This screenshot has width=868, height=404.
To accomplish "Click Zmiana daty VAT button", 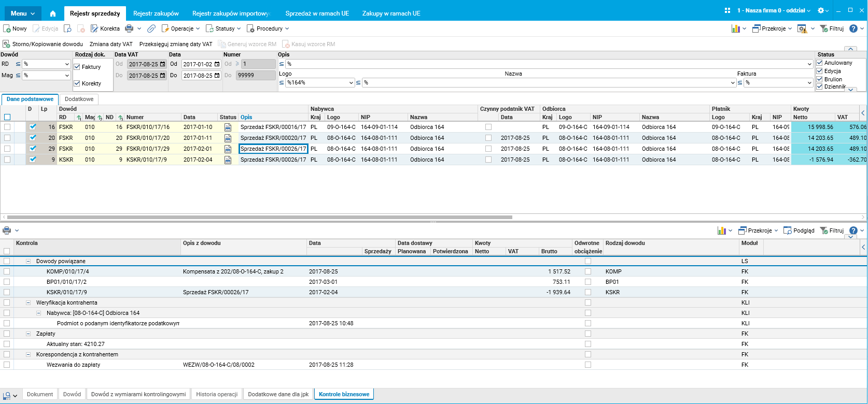I will point(111,44).
